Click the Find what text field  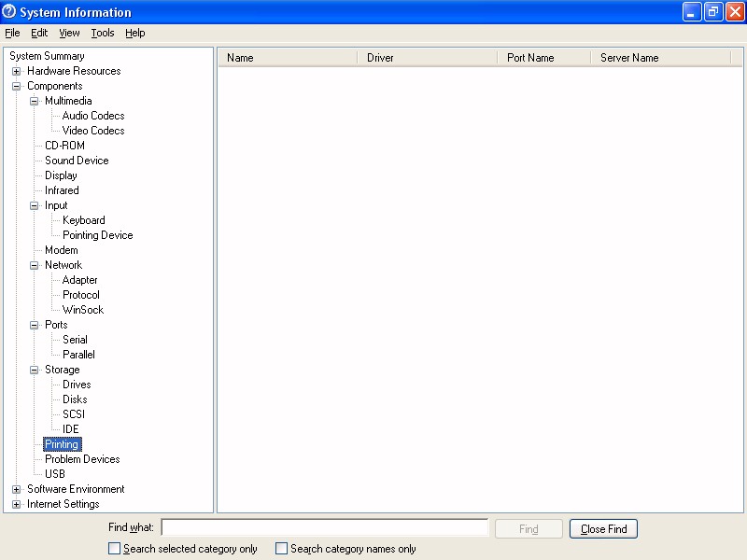tap(325, 527)
